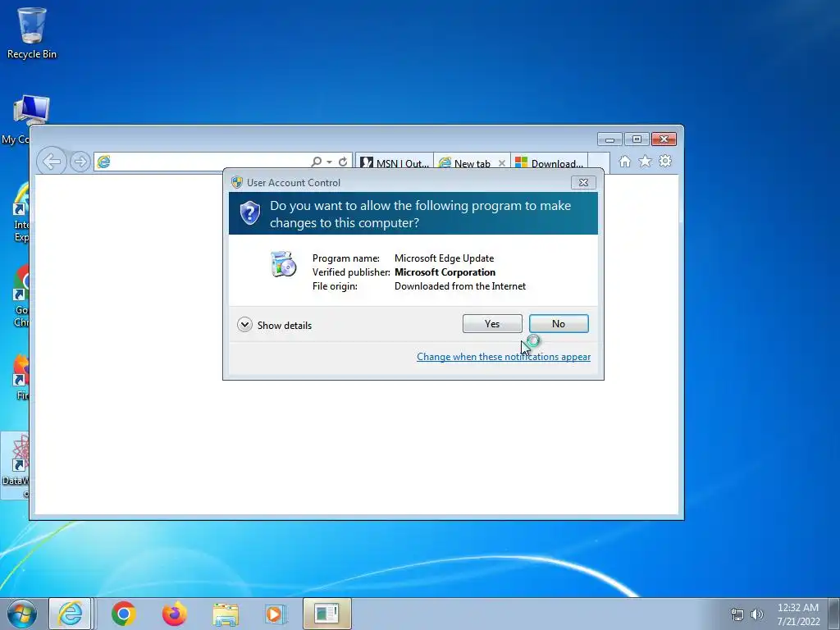This screenshot has height=630, width=840.
Task: Open Change when these notifications appear link
Action: pos(504,357)
